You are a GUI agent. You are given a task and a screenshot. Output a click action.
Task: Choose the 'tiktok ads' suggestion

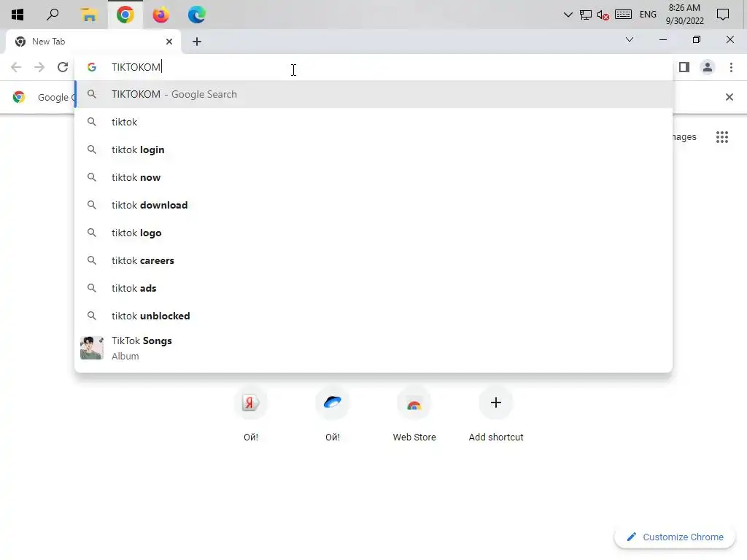(x=373, y=288)
